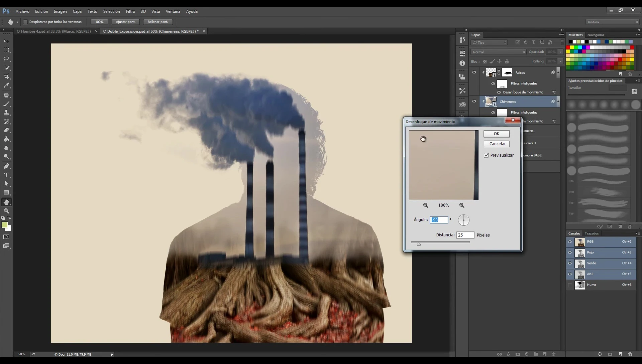Image resolution: width=642 pixels, height=364 pixels.
Task: Open Capas panel options menu
Action: tap(561, 35)
